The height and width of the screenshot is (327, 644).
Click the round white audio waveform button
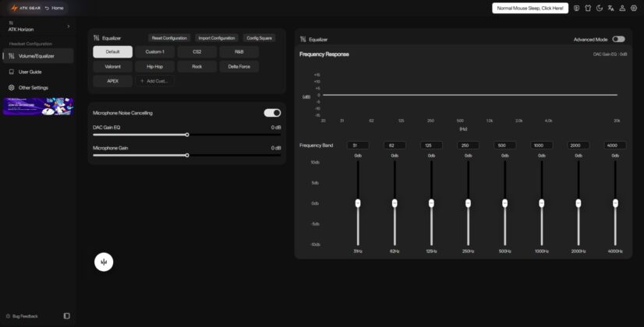[x=104, y=262]
